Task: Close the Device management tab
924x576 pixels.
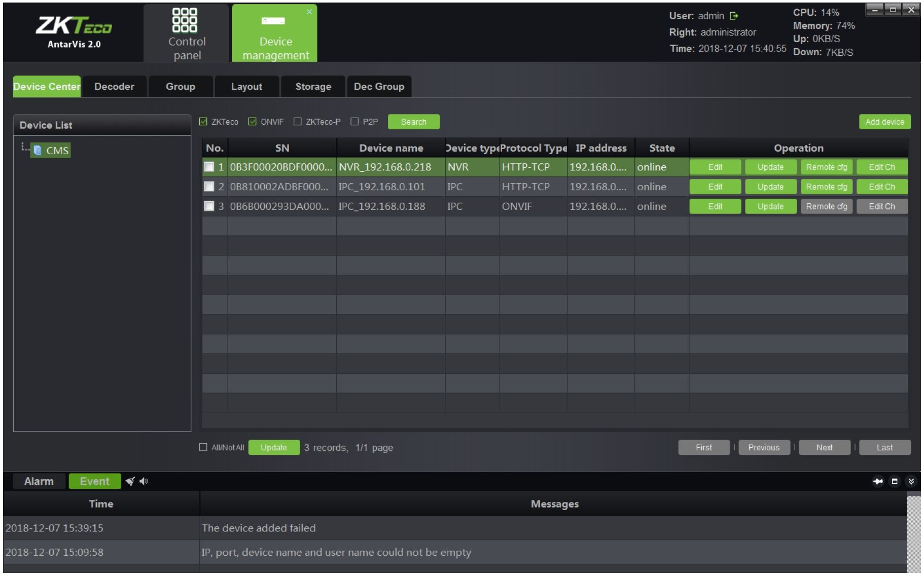Action: [x=309, y=12]
